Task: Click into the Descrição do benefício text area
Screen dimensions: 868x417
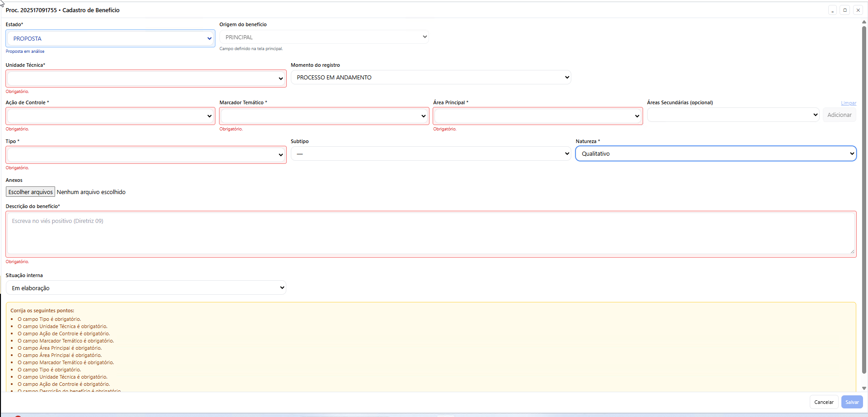Action: 430,234
